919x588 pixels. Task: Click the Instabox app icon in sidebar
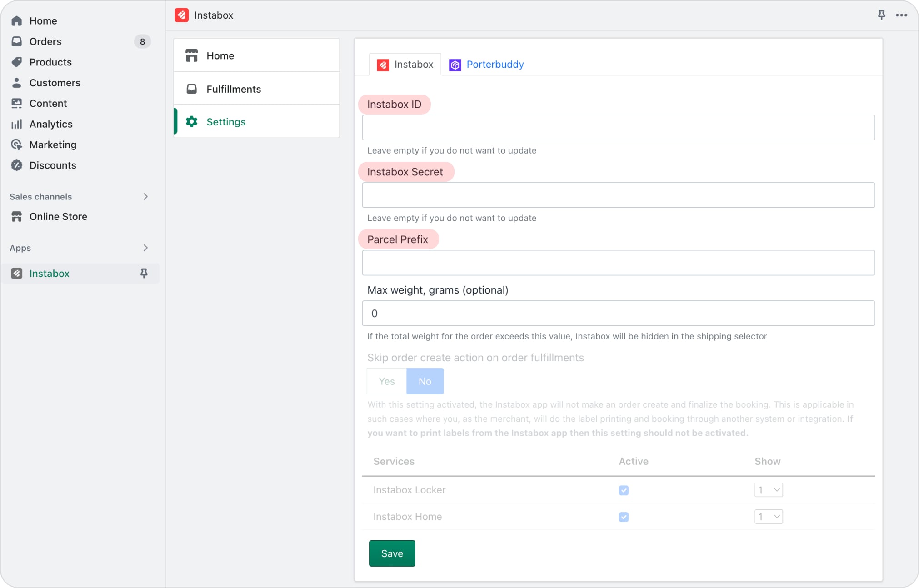[17, 273]
